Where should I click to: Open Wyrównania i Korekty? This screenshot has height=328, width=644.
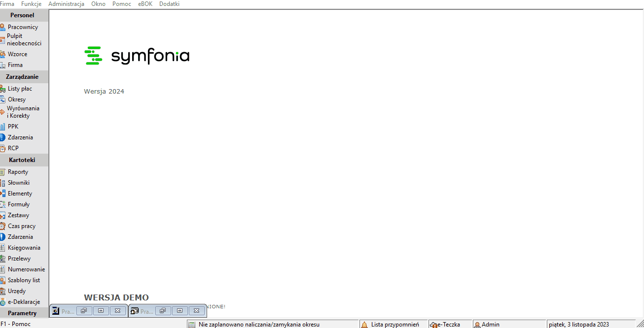[x=23, y=112]
